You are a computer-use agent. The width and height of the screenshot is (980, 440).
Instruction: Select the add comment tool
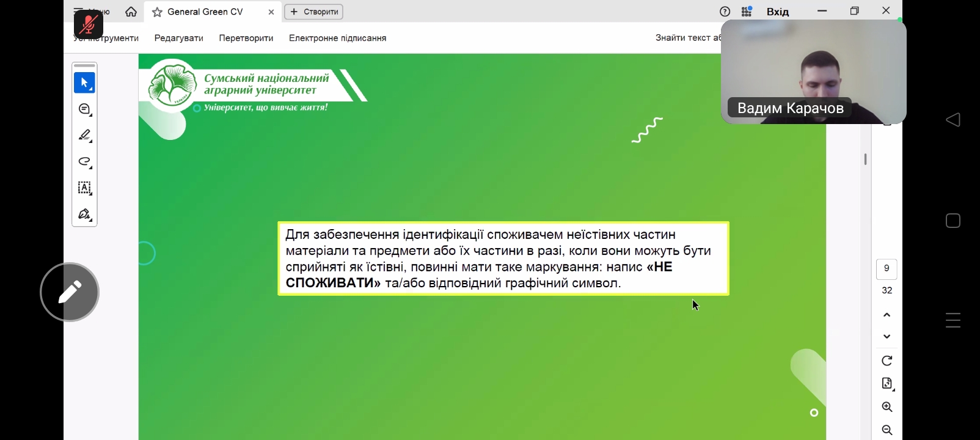point(84,109)
